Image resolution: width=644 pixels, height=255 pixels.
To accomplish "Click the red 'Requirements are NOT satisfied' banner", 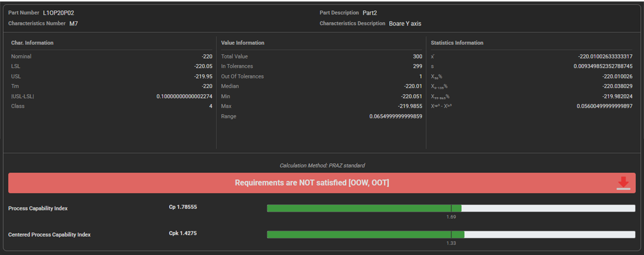I will (312, 183).
